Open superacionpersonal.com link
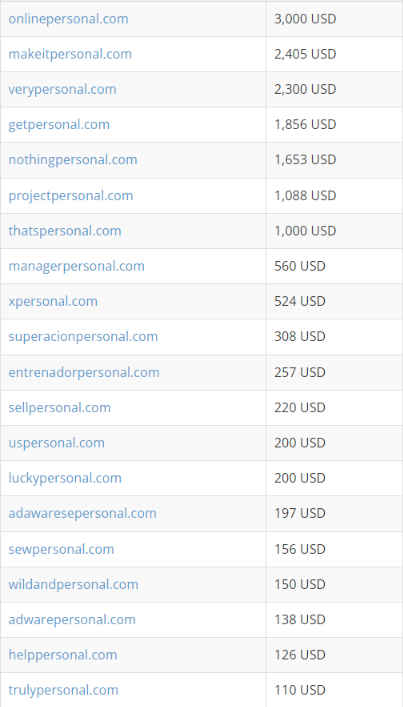 pos(83,336)
